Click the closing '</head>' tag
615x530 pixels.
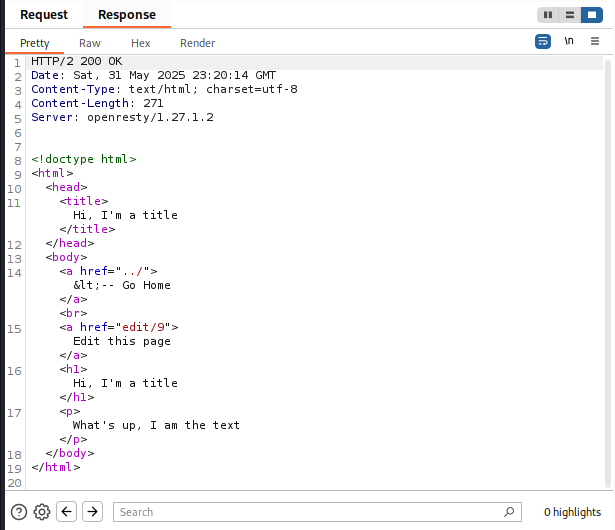tap(70, 243)
